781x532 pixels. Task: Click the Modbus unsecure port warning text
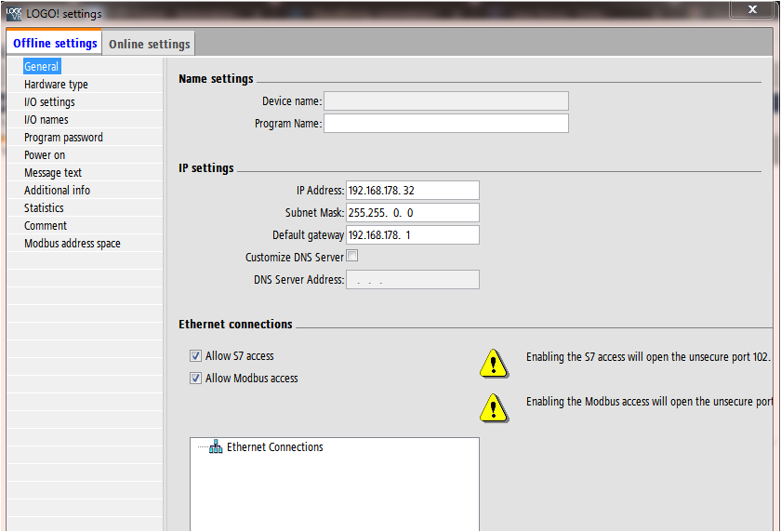click(649, 402)
